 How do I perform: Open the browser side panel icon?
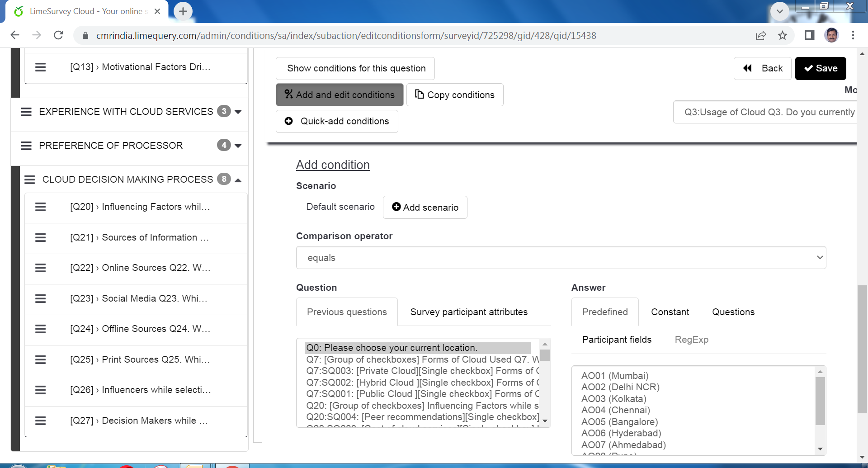tap(809, 35)
